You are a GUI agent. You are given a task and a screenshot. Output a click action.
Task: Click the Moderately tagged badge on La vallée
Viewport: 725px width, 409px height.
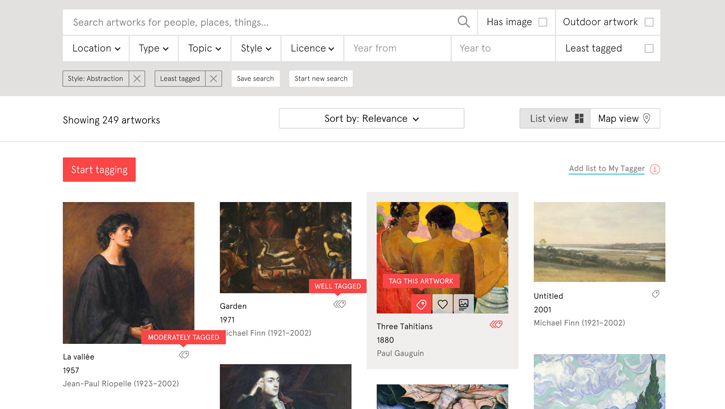coord(183,337)
